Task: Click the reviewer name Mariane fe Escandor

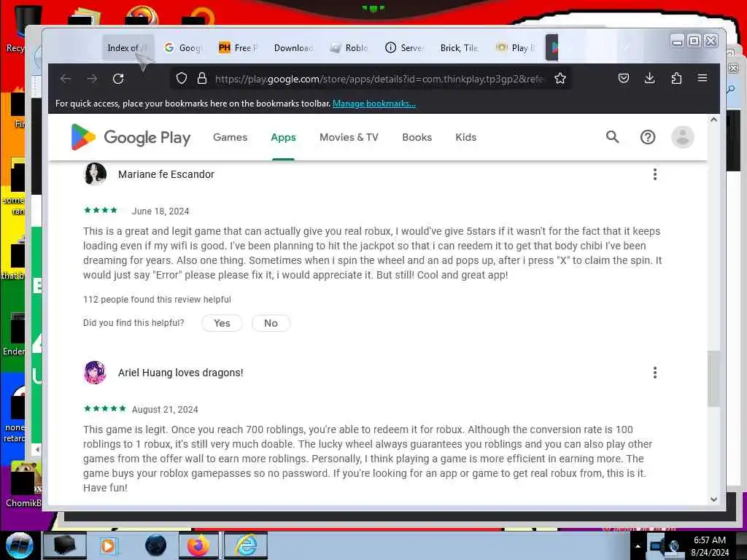Action: click(166, 174)
